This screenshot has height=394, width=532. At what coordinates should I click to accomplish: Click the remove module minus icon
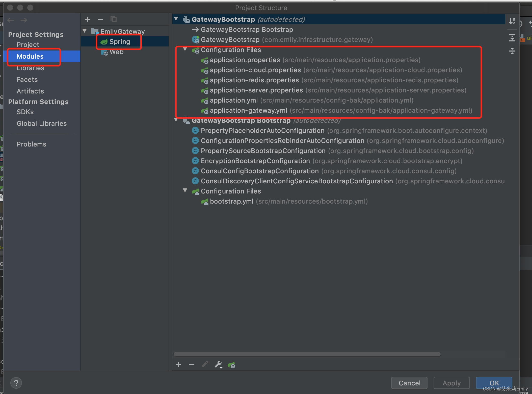click(100, 19)
